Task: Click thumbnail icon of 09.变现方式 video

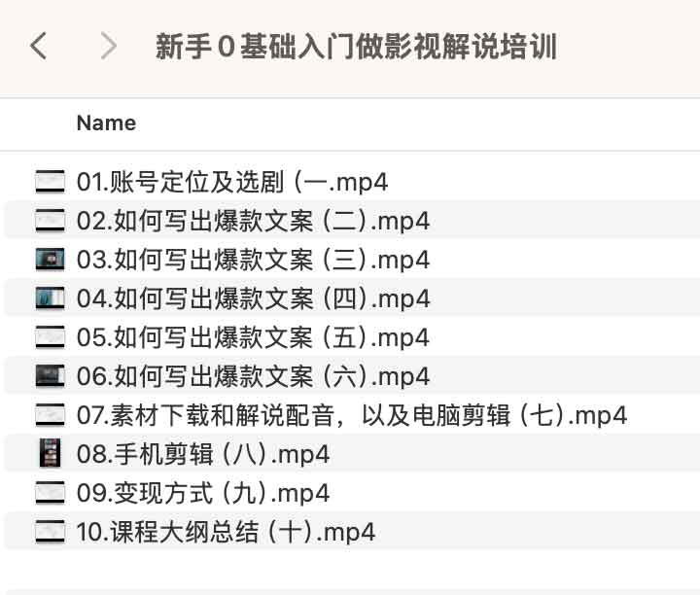Action: (x=50, y=493)
